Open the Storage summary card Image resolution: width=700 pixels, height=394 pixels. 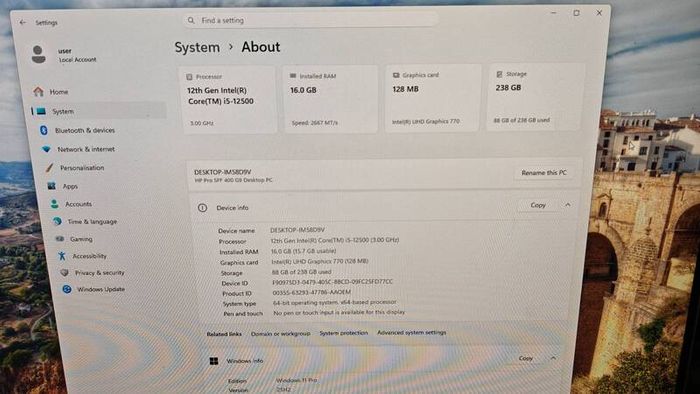[536, 97]
